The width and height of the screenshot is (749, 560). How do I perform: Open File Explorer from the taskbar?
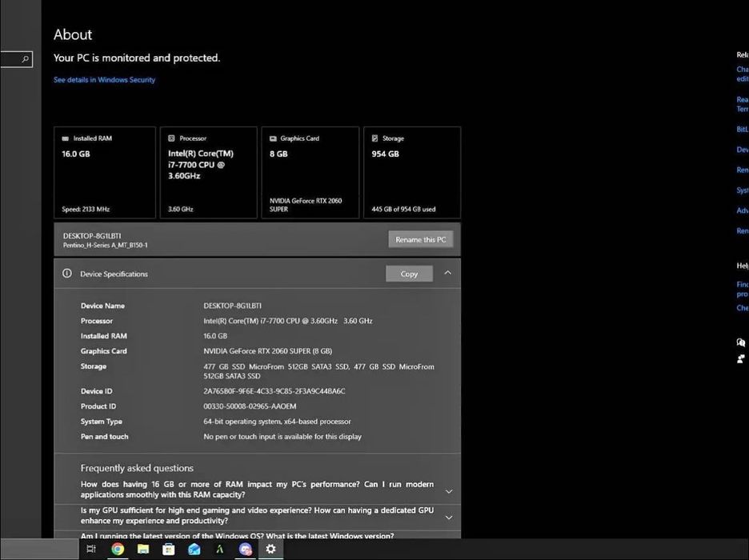pyautogui.click(x=142, y=549)
